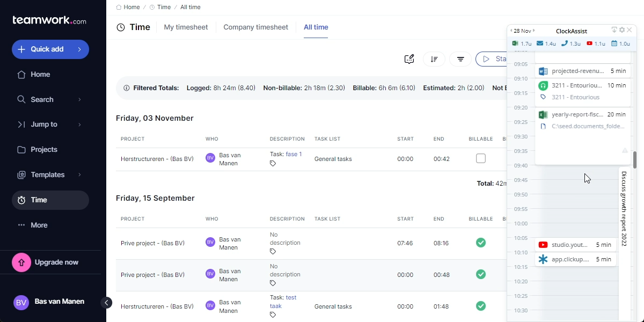
Task: Click the Filtered Totals info icon
Action: point(127,88)
